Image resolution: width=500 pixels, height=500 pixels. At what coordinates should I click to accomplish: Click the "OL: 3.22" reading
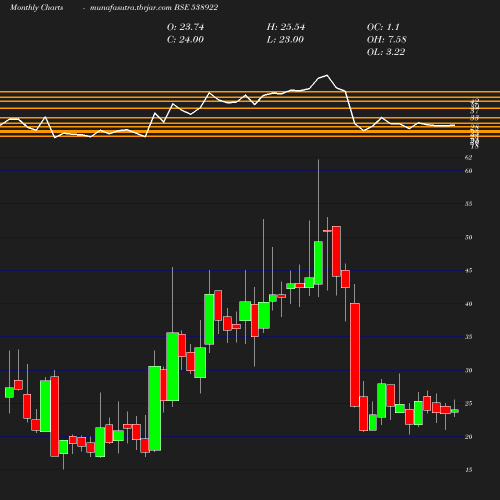(x=386, y=52)
